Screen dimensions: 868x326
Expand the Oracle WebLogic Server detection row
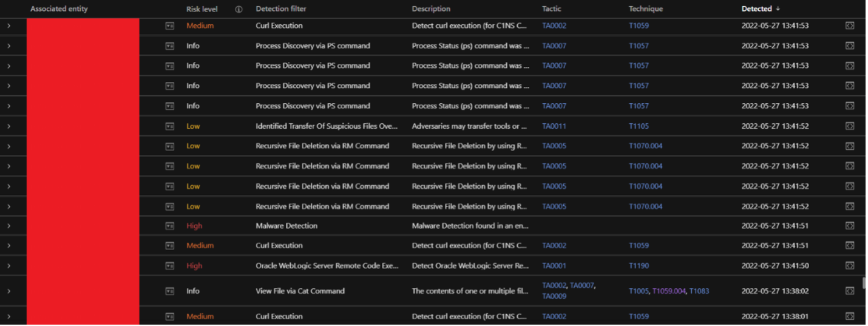click(x=8, y=266)
